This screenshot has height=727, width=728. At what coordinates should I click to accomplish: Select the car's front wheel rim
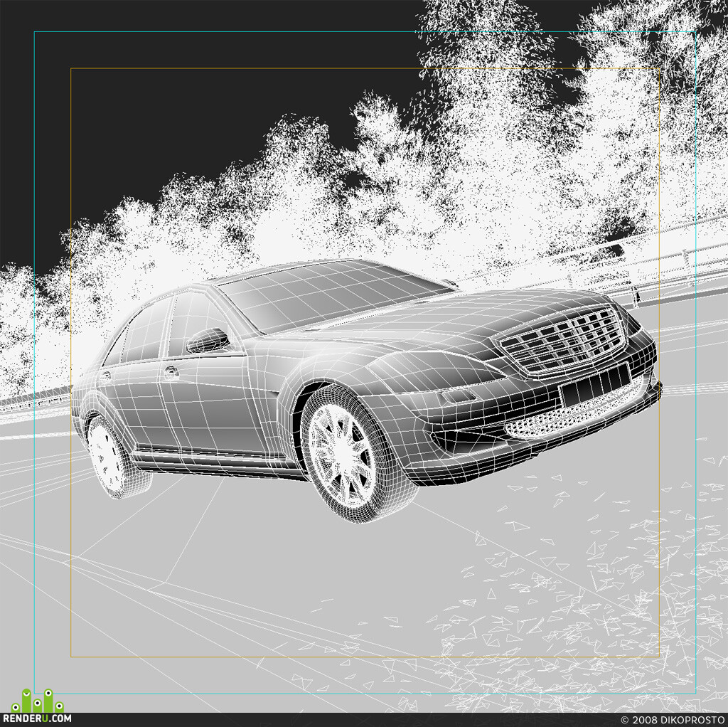[342, 455]
